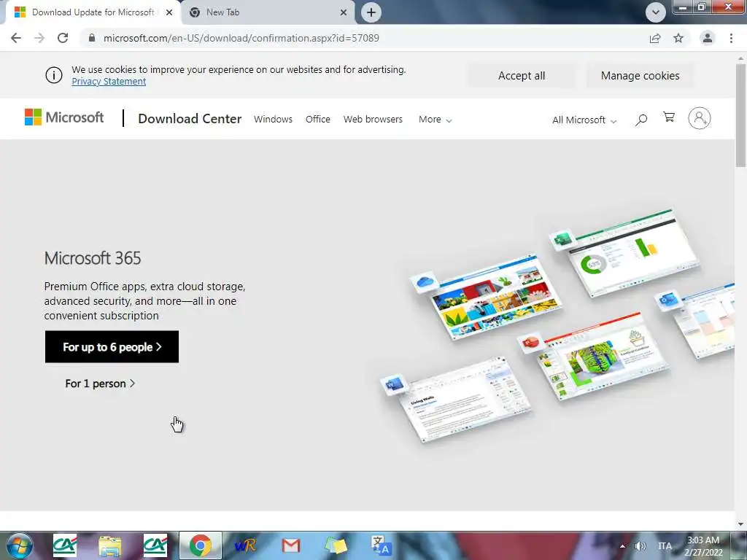Click the vertical scrollbar thumb
Viewport: 747px width, 560px height.
740,116
